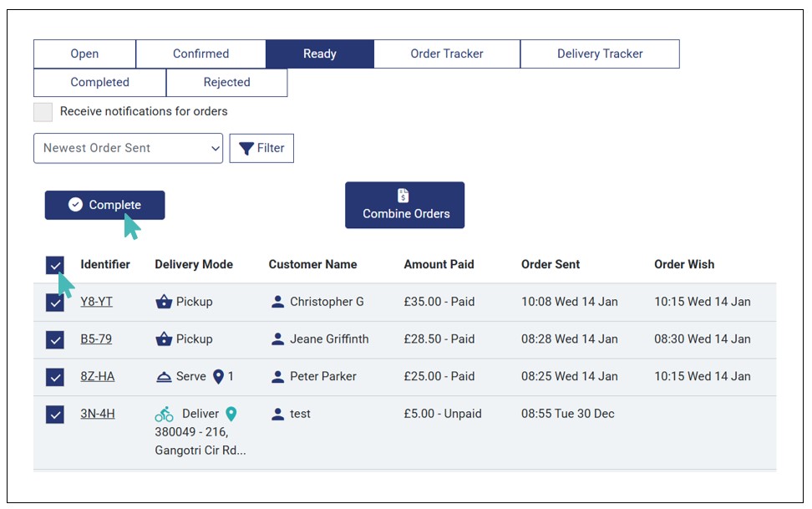The image size is (812, 509).
Task: Open the Delivery Tracker tab
Action: click(x=599, y=54)
